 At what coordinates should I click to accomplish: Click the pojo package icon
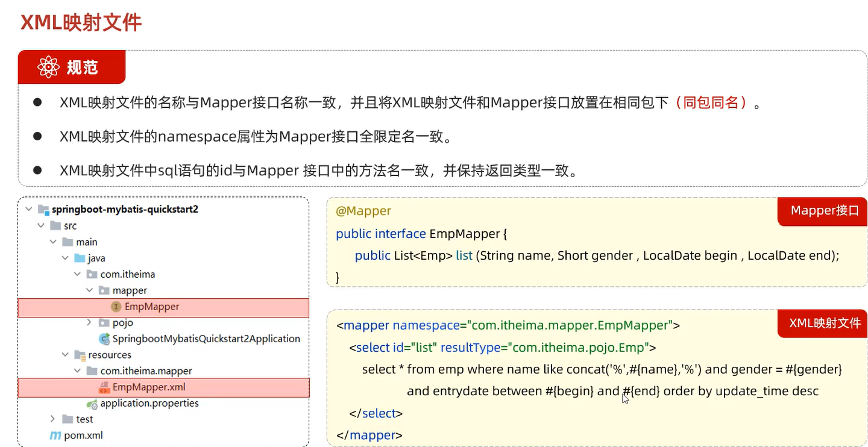click(x=103, y=322)
